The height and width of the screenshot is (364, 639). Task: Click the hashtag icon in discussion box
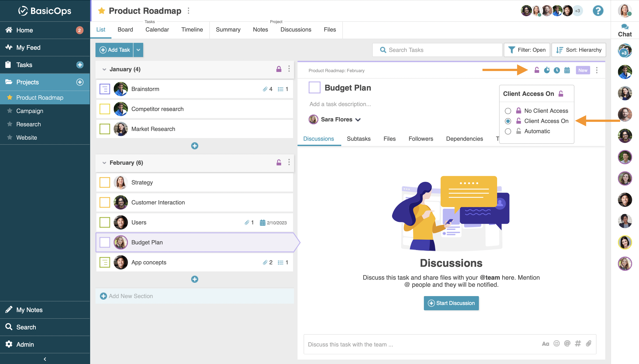pyautogui.click(x=577, y=344)
